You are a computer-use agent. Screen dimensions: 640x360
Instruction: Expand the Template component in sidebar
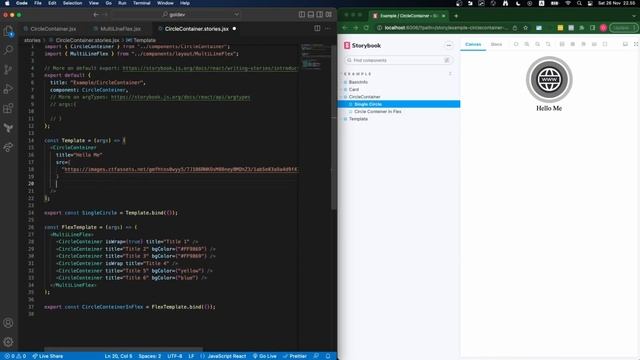click(x=356, y=119)
